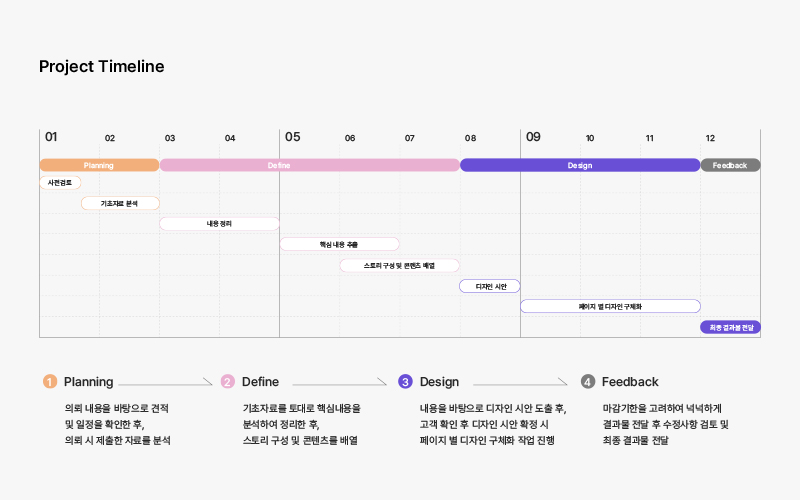Click week label 01
Screen dimensions: 800x500
pyautogui.click(x=51, y=137)
